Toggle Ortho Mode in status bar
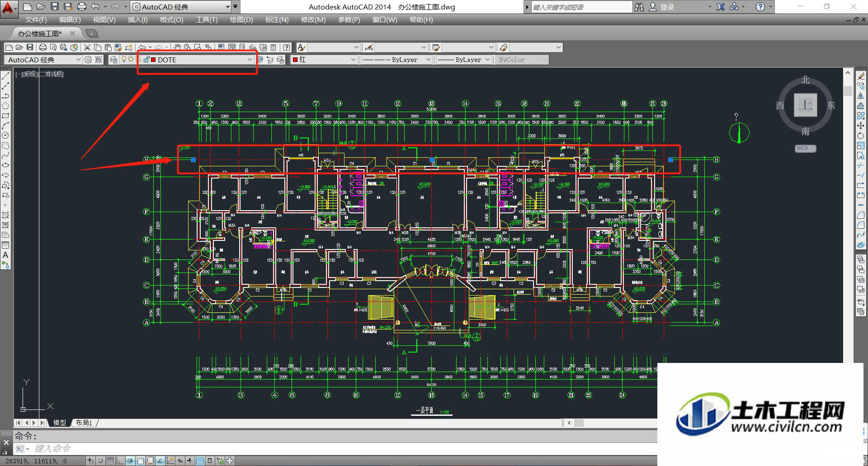868x466 pixels. (x=120, y=461)
